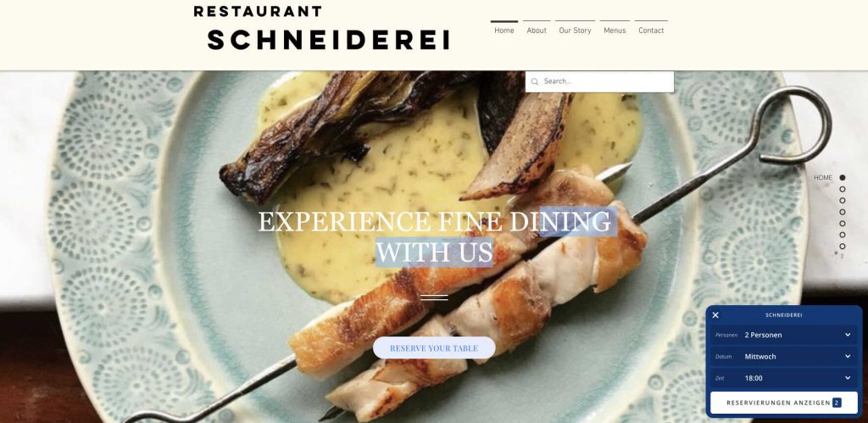The image size is (868, 423).
Task: Click the Restaurant Schneiderei logo
Action: click(x=322, y=29)
